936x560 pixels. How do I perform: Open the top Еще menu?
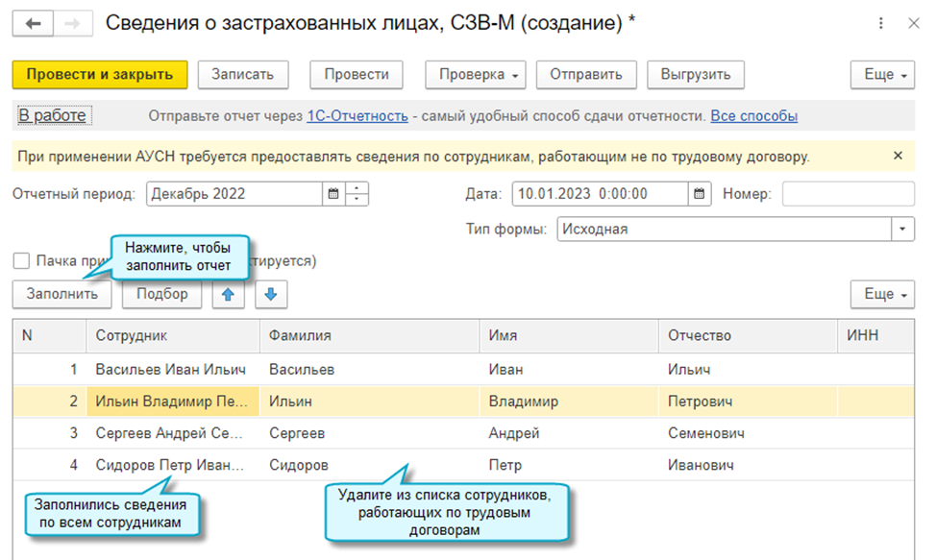click(882, 75)
